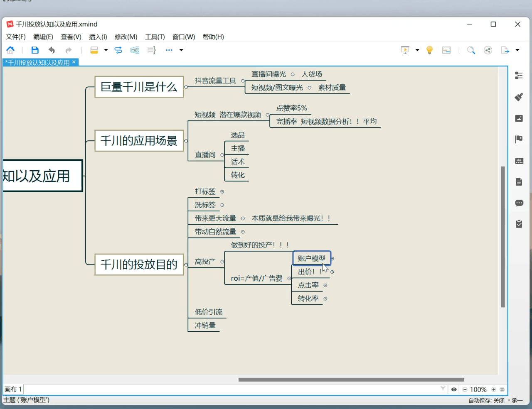Click the vertical scrollbar beside the canvas
This screenshot has width=532, height=409.
[x=503, y=237]
